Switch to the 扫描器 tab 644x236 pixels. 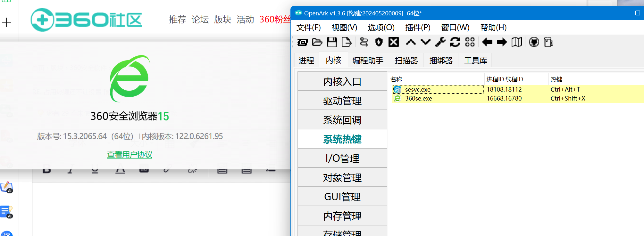coord(406,60)
